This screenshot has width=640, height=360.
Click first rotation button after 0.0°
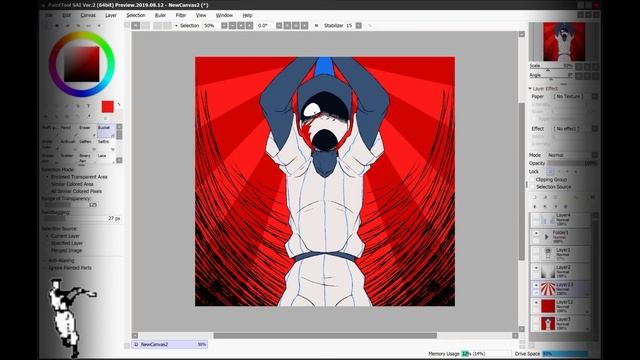coord(279,26)
